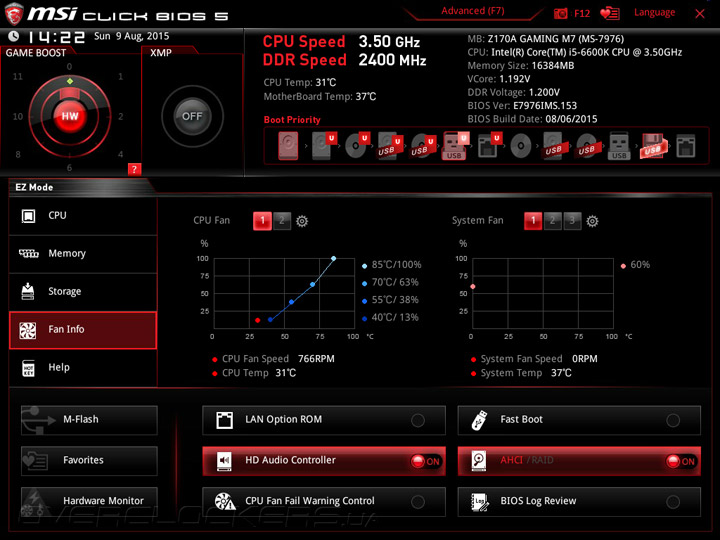Click the 85°C/100% fan curve point
Viewport: 720px width, 540px height.
pyautogui.click(x=333, y=259)
